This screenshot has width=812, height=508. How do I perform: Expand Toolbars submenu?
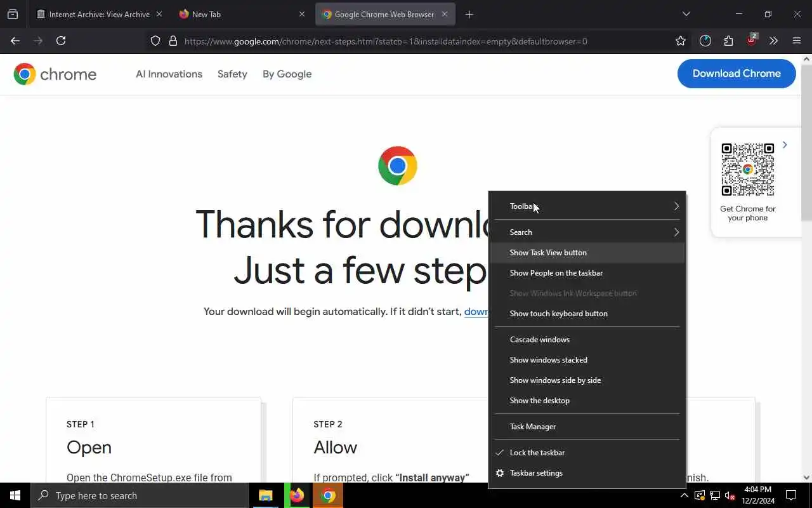tap(587, 206)
